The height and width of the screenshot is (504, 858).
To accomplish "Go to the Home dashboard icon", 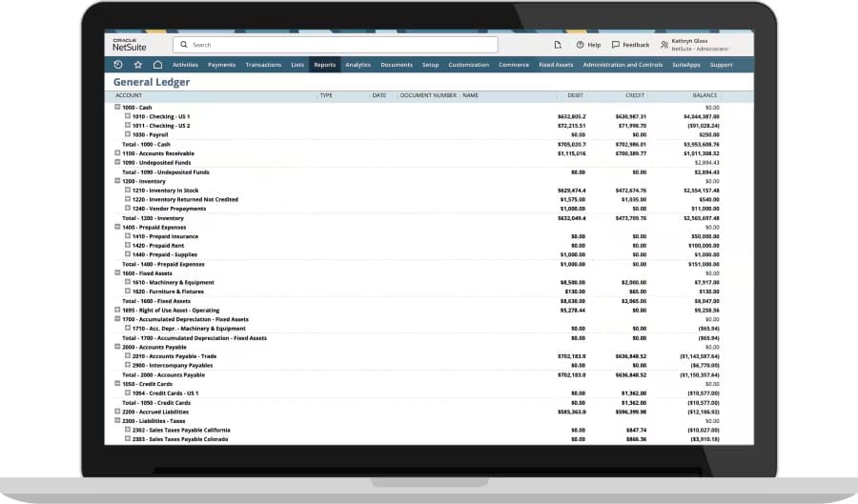I will (157, 65).
